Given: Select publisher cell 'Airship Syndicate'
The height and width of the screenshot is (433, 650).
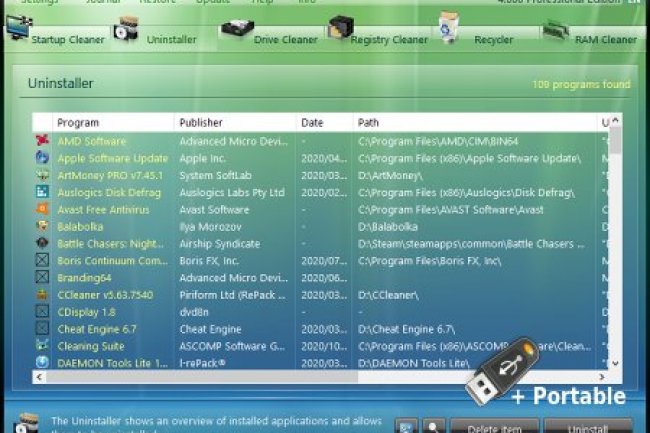Looking at the screenshot, I should click(220, 244).
